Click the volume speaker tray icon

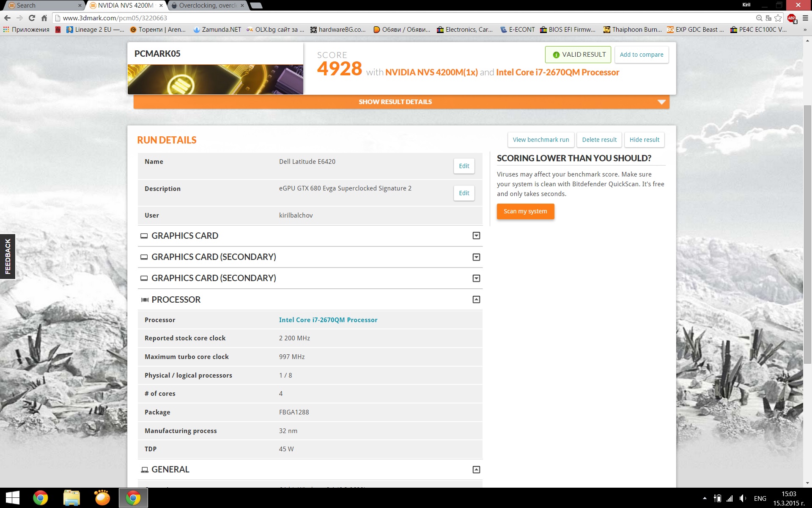743,498
